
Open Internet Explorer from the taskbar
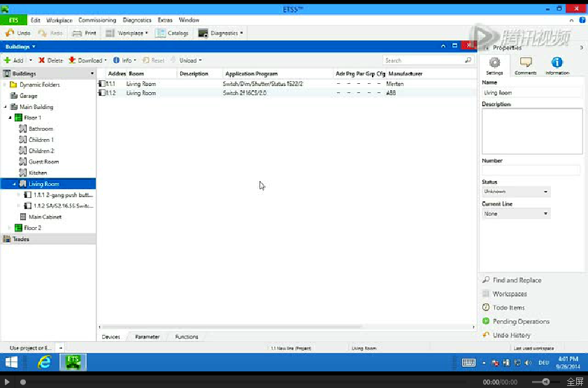45,362
